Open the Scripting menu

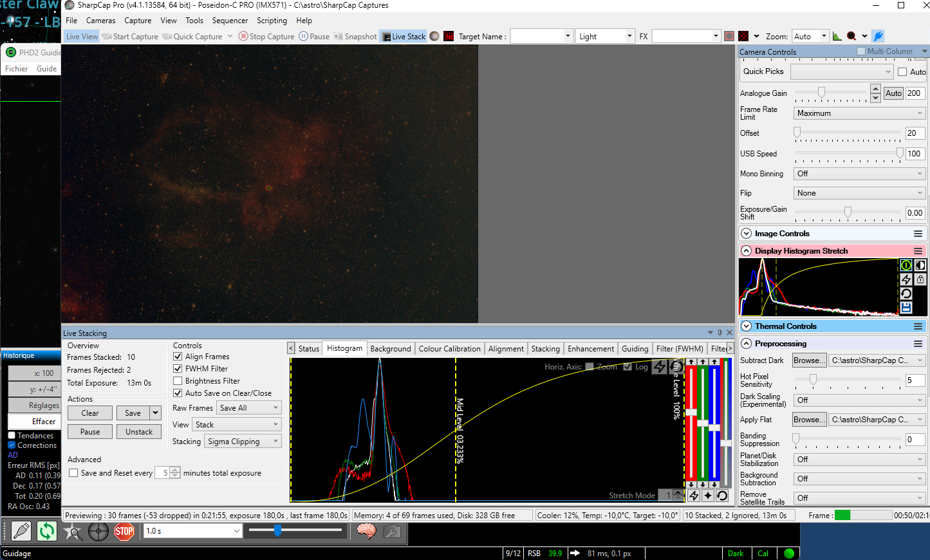[x=272, y=21]
